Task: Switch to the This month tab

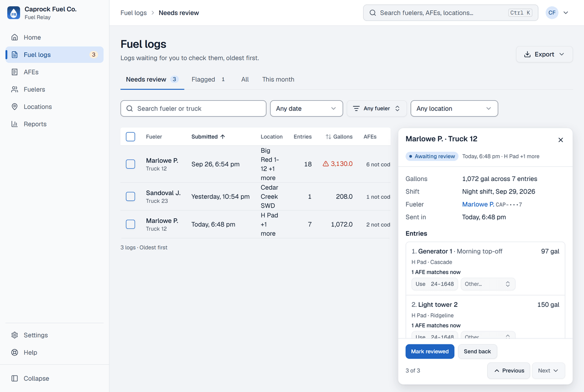Action: (278, 79)
